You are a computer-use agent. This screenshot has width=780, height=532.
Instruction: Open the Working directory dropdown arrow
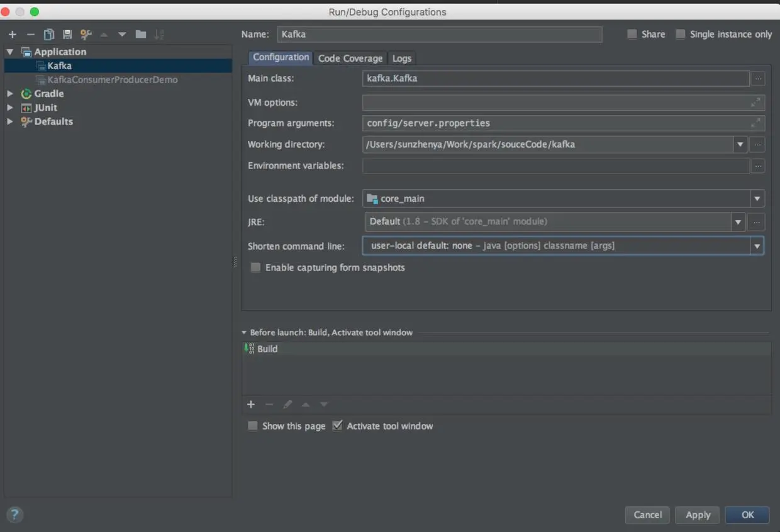740,145
